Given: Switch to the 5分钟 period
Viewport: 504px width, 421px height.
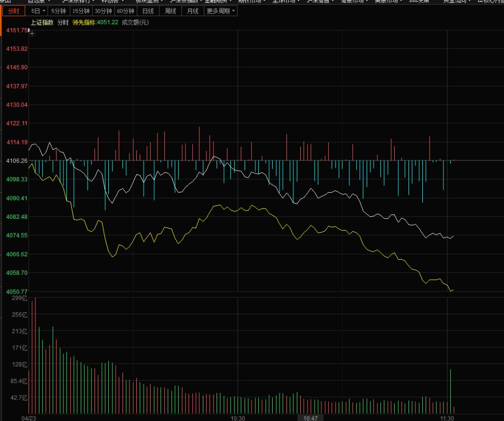Looking at the screenshot, I should click(x=59, y=11).
